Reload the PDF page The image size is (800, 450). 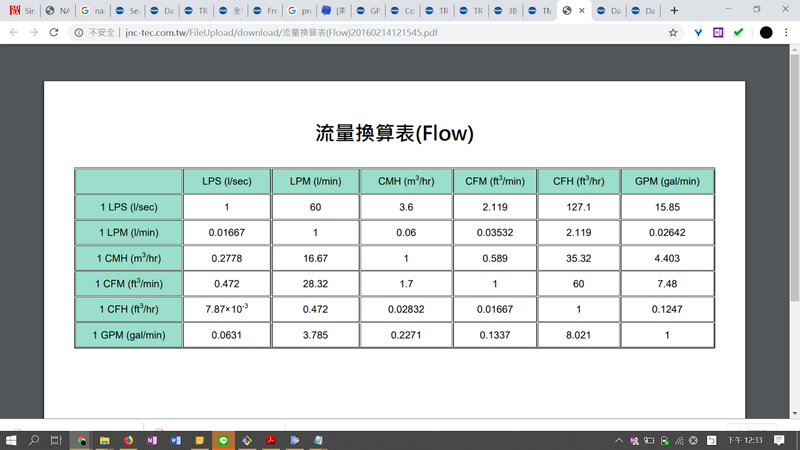click(x=54, y=32)
